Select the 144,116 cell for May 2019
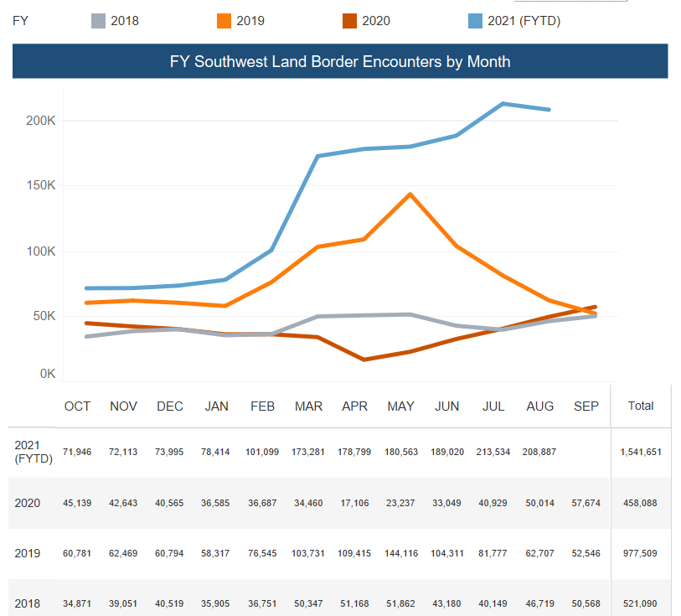This screenshot has height=616, width=681. (x=401, y=554)
